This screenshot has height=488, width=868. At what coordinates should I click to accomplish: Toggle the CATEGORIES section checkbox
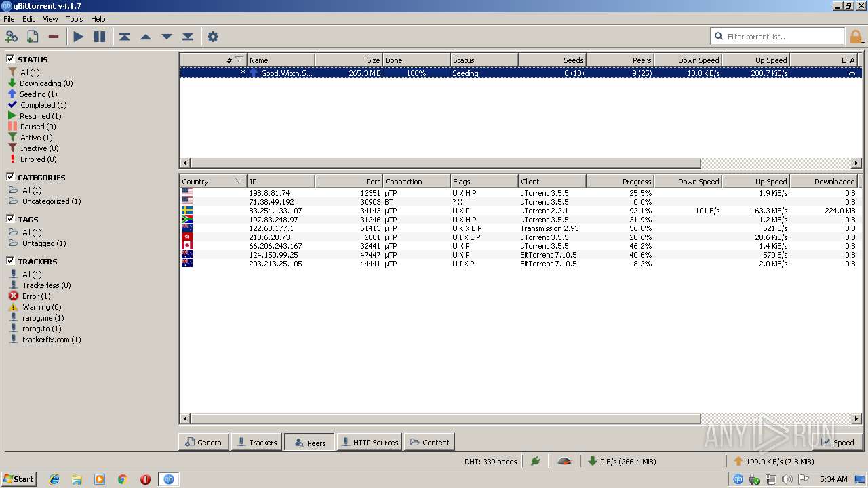[x=10, y=177]
